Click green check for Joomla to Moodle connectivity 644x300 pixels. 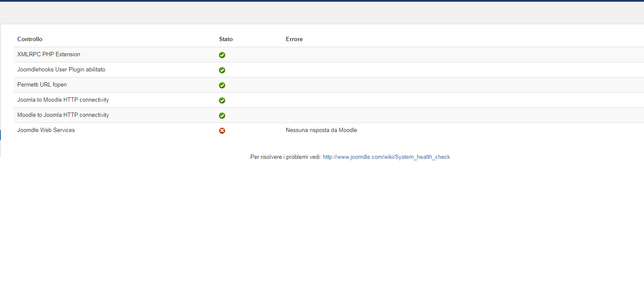[x=222, y=100]
